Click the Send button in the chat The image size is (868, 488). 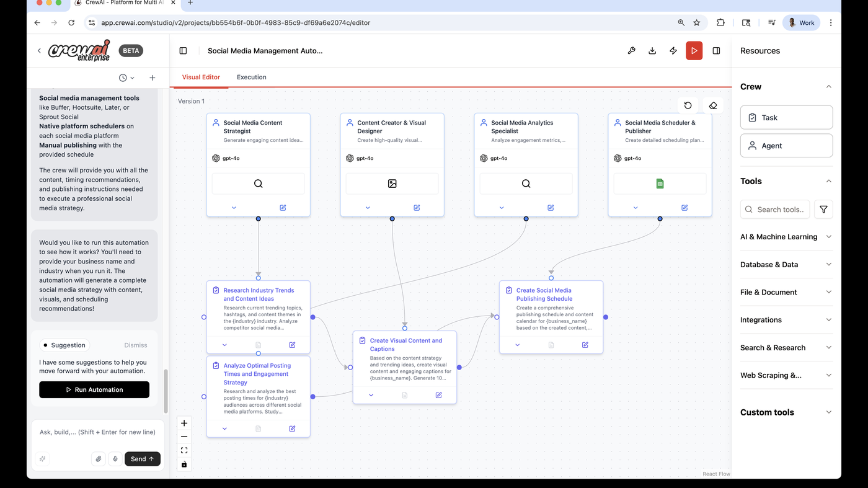143,459
